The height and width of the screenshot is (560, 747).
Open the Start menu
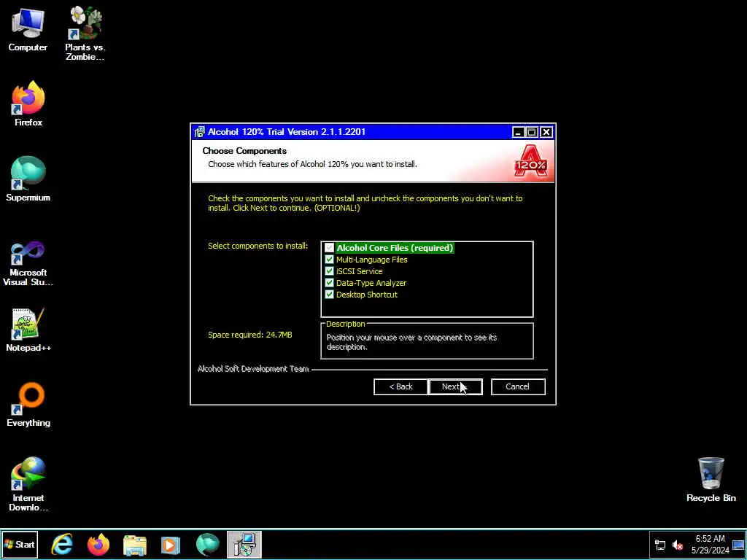coord(20,544)
